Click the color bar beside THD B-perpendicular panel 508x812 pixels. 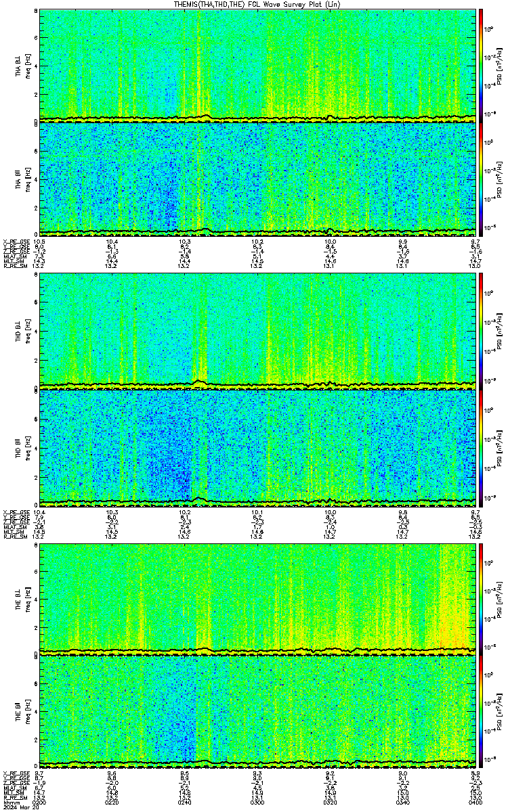[480, 332]
